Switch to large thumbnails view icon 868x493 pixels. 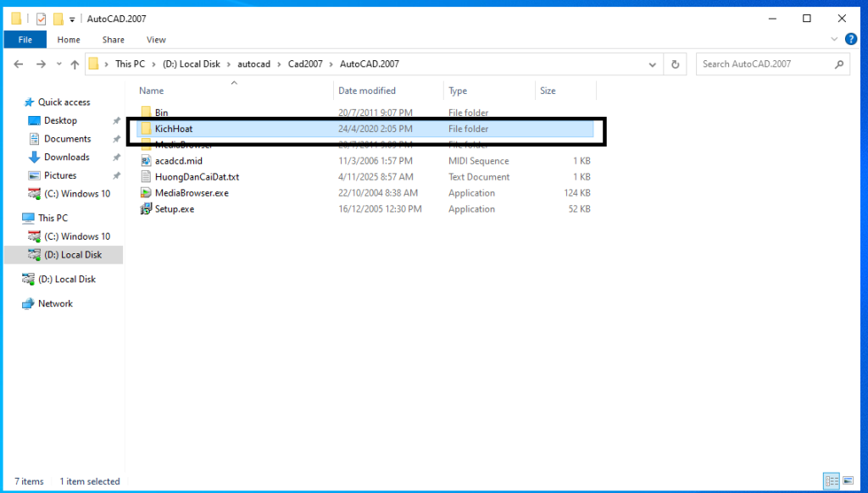coord(849,481)
